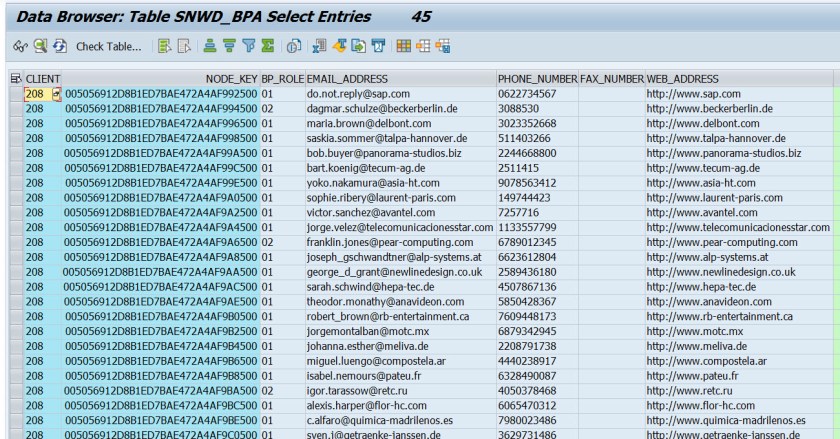This screenshot has height=439, width=840.
Task: Select the row with igor.tarassow@retc.ru
Action: [16, 391]
